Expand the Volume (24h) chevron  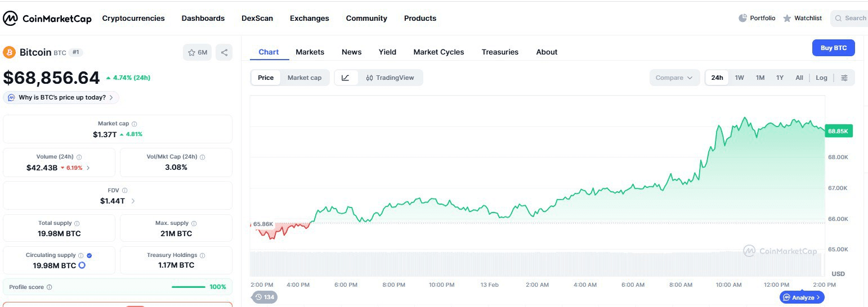88,168
